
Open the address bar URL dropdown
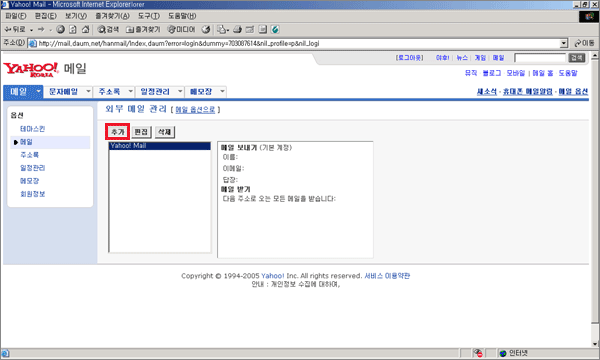point(564,43)
